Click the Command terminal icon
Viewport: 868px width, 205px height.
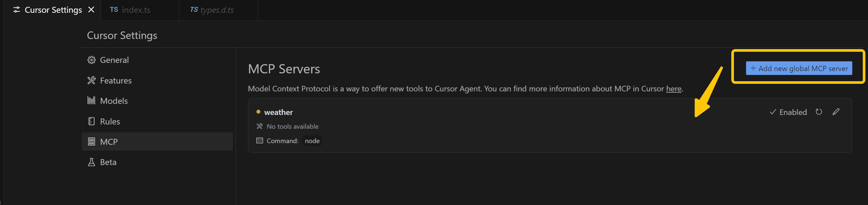point(259,140)
